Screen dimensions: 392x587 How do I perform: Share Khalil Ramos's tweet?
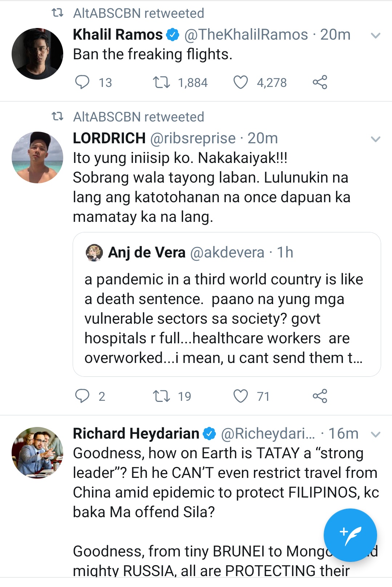click(320, 82)
